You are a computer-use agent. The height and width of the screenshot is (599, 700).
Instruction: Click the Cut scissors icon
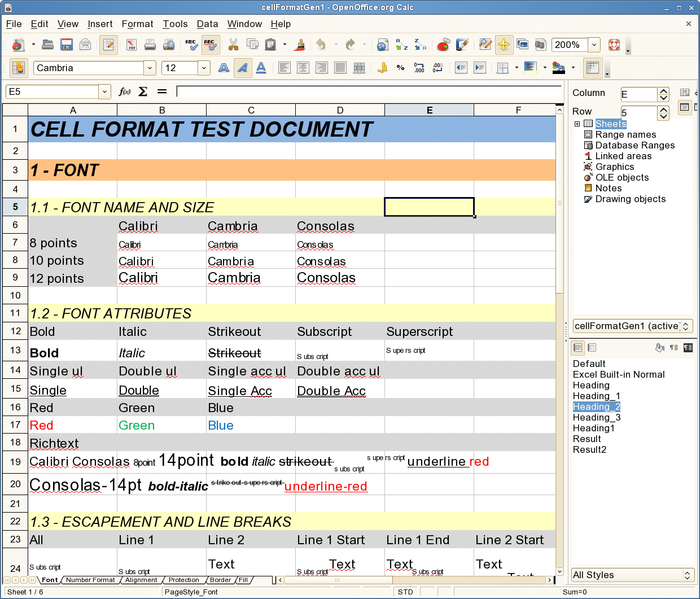point(234,45)
